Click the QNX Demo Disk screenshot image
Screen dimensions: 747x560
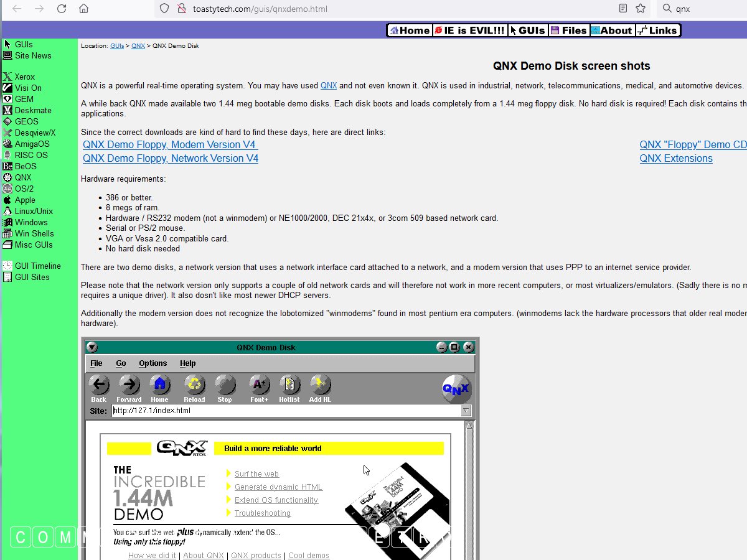point(280,448)
